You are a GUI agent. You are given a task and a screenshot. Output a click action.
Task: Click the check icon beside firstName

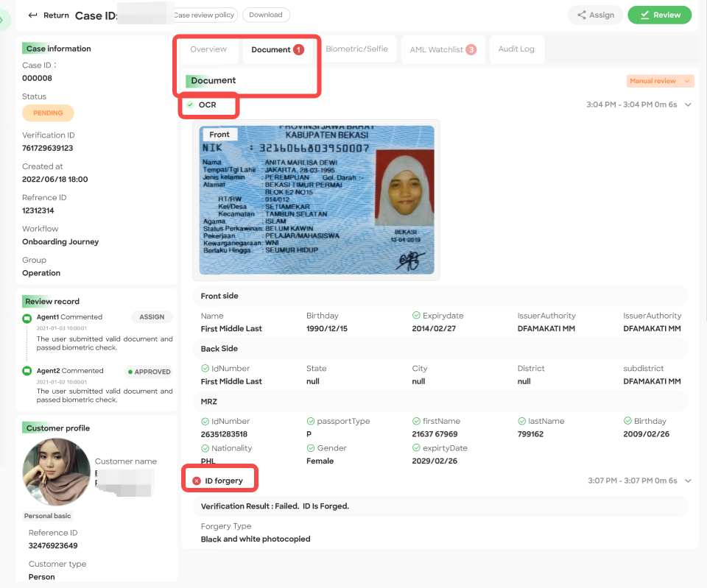[416, 421]
